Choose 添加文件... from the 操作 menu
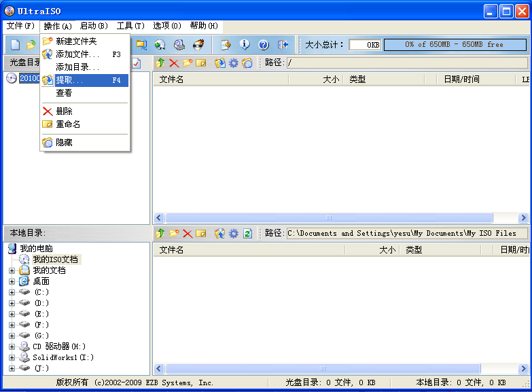532x392 pixels. [85, 54]
